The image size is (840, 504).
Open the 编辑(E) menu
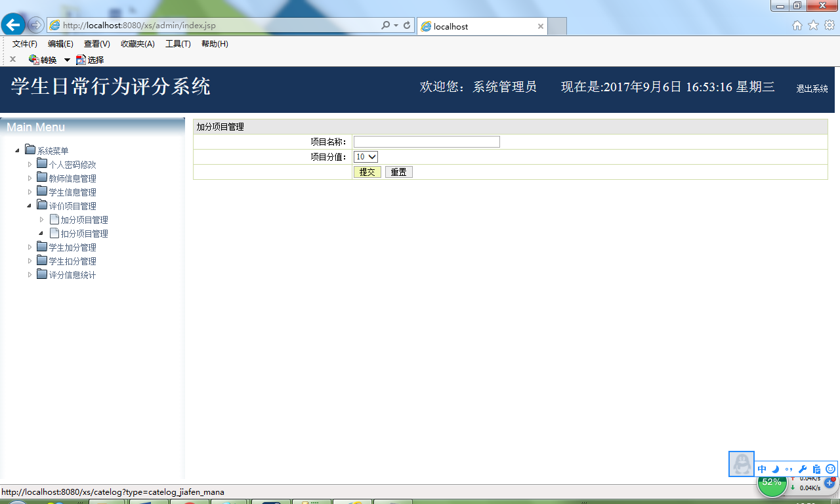coord(60,44)
